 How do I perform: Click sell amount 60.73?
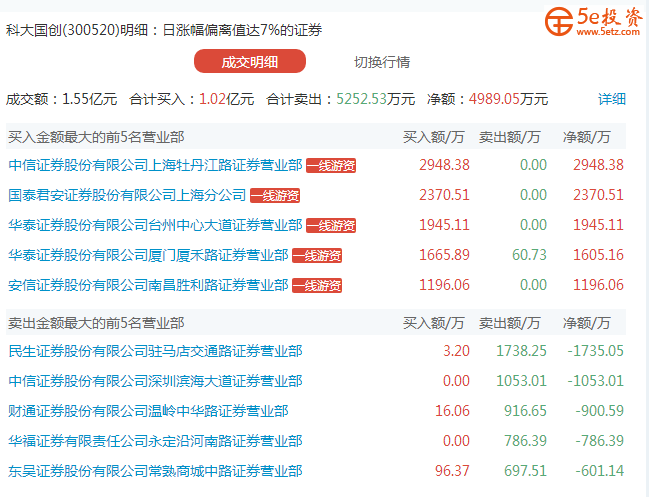click(529, 255)
